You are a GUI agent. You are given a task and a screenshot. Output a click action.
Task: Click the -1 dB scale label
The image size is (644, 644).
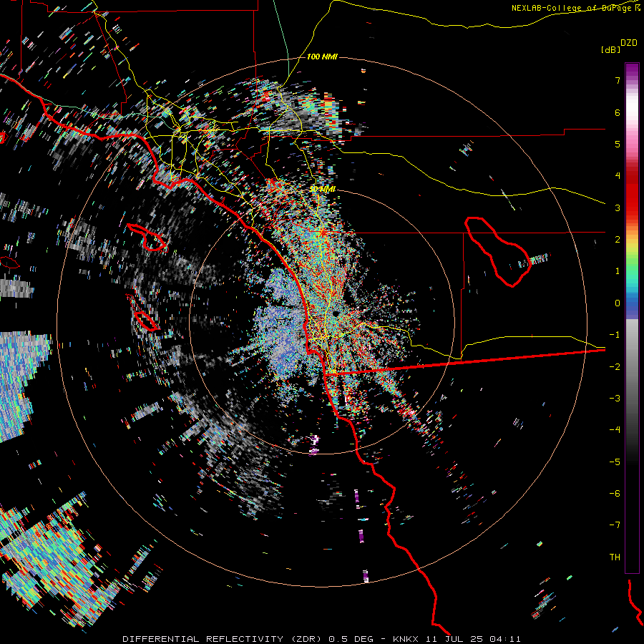point(615,335)
